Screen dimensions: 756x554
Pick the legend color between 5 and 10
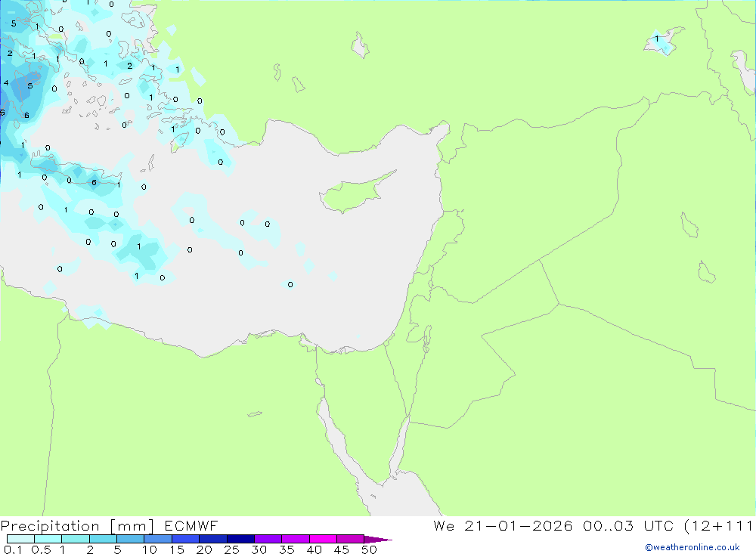point(130,539)
